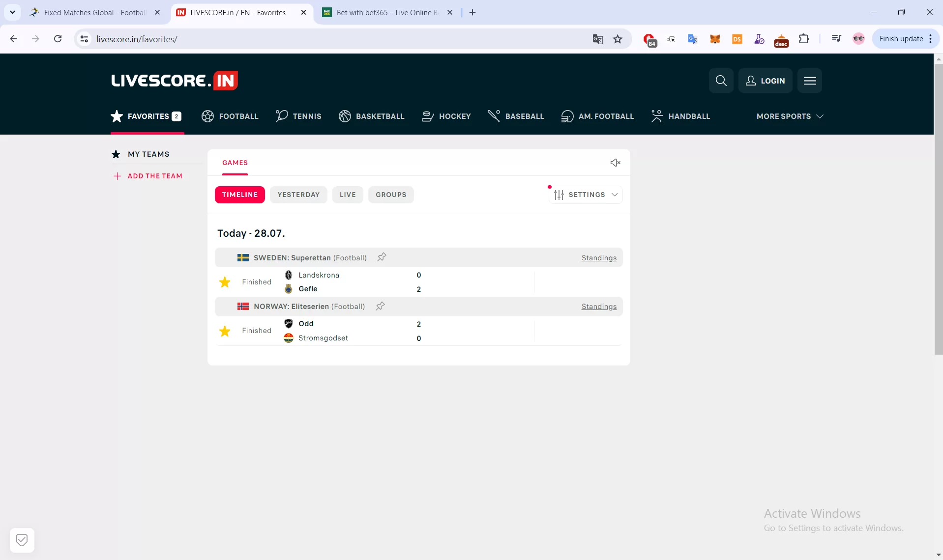
Task: Open the shield checkmark privacy widget
Action: tap(22, 540)
